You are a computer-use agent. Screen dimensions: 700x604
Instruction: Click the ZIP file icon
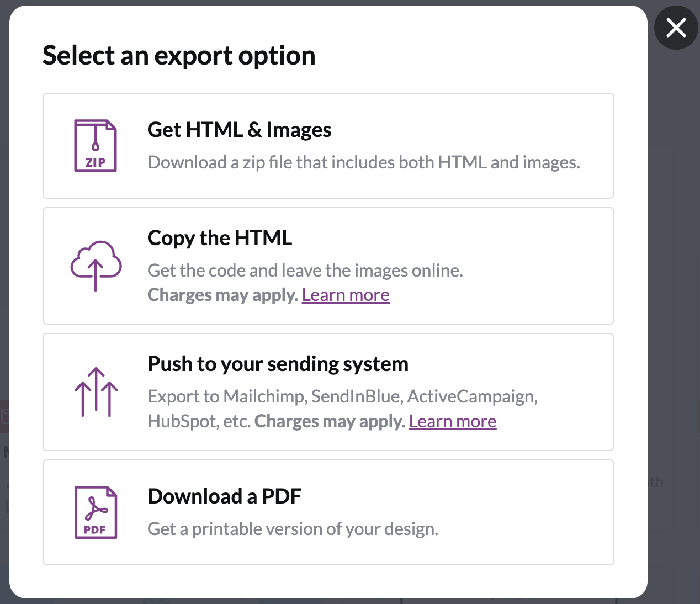pyautogui.click(x=96, y=146)
